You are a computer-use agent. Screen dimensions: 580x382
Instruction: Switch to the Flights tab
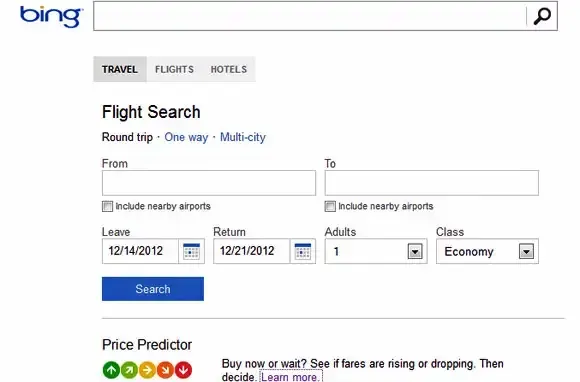tap(174, 69)
